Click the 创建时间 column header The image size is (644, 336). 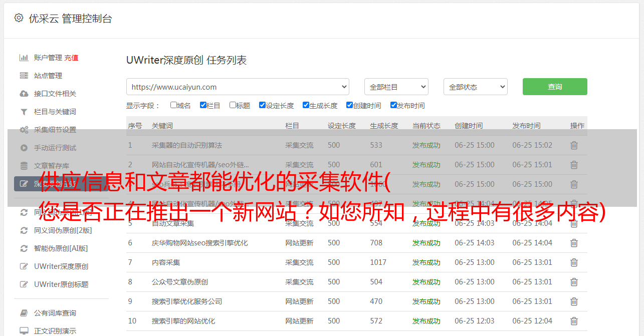[469, 126]
